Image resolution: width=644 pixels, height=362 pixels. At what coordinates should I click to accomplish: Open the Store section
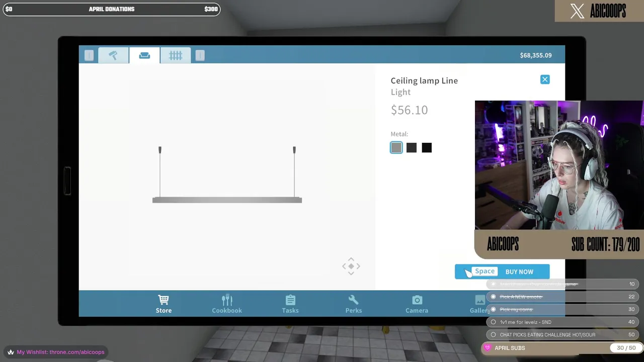(164, 304)
